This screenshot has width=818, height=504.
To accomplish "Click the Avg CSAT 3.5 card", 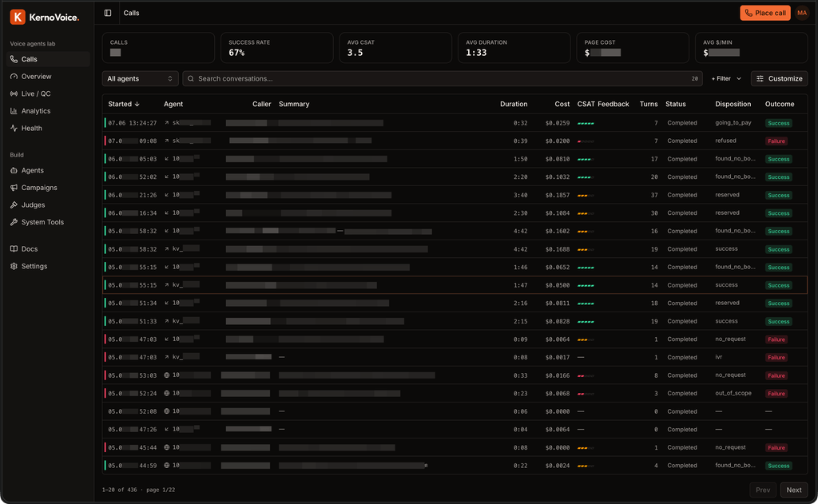I will pos(395,48).
